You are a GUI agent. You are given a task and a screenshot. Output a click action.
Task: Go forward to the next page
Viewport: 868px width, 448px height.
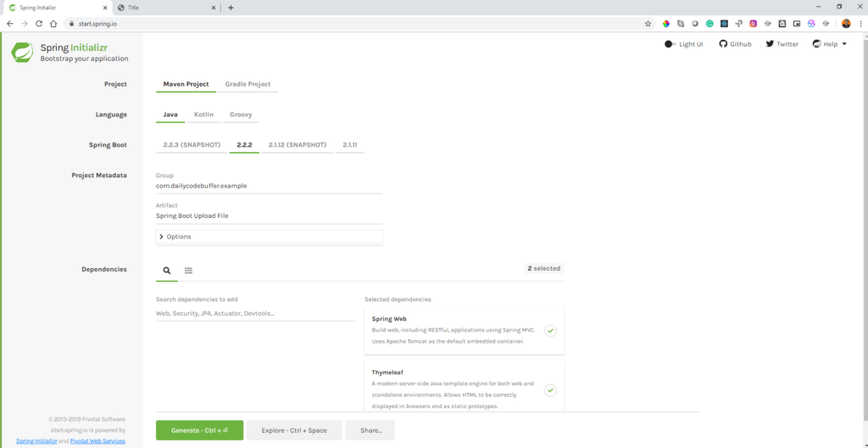point(25,24)
